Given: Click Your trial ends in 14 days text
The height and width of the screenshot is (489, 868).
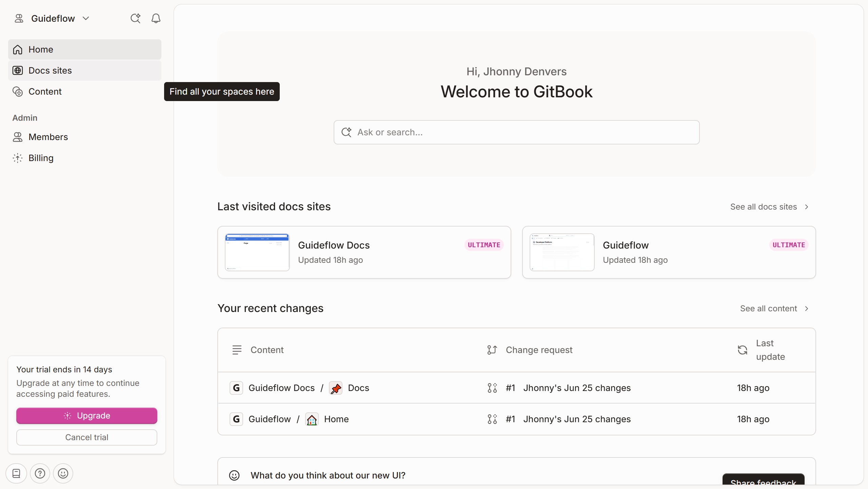Looking at the screenshot, I should pyautogui.click(x=64, y=370).
